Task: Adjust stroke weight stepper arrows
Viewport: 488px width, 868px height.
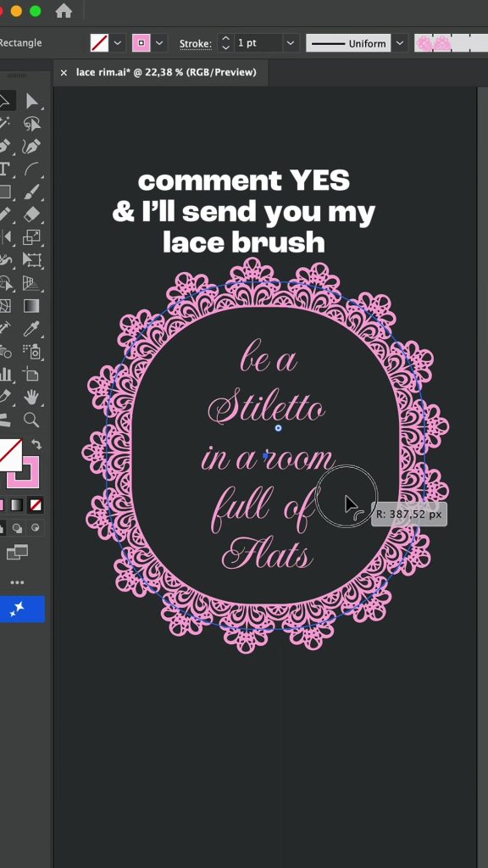Action: (x=225, y=42)
